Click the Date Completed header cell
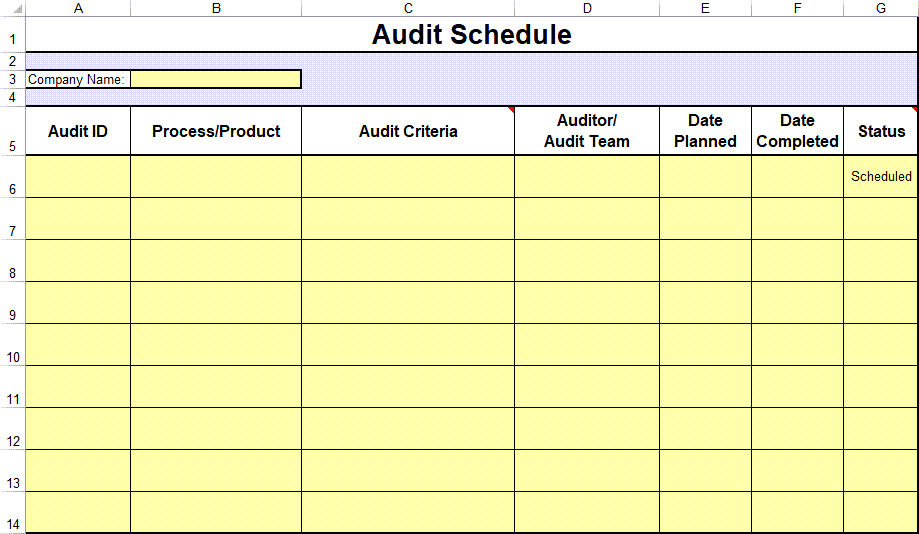919x534 pixels. point(798,131)
